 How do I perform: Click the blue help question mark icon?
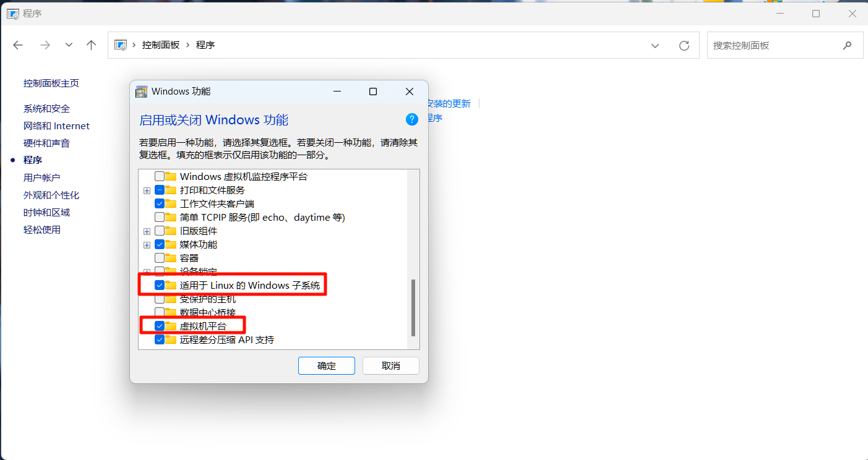coord(412,119)
